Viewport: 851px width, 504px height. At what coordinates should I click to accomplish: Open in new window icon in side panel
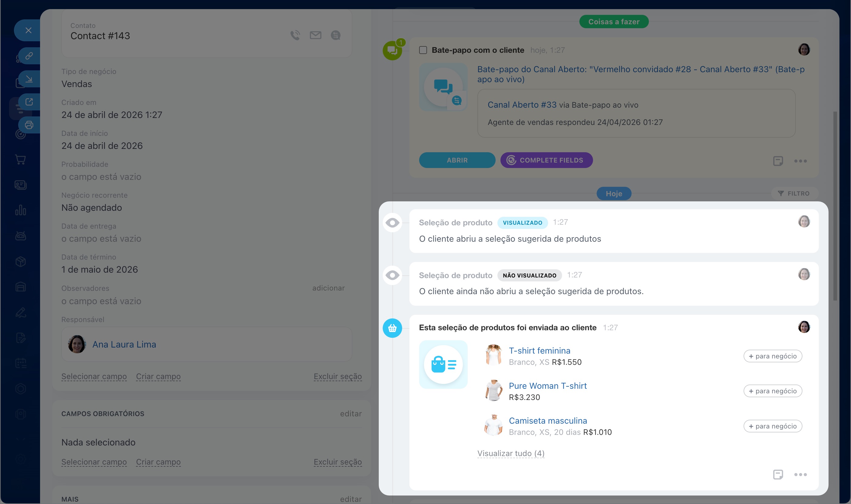pyautogui.click(x=29, y=102)
